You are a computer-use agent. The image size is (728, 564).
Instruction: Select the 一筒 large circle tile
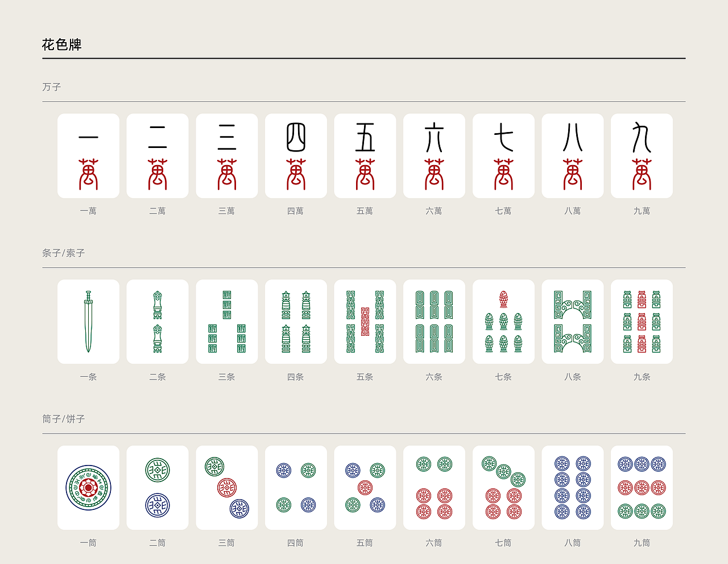[x=88, y=488]
